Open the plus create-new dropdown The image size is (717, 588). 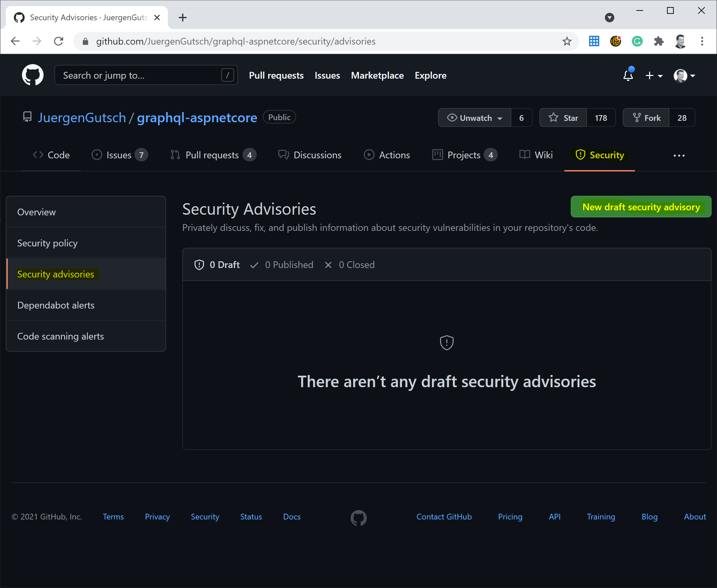tap(654, 76)
